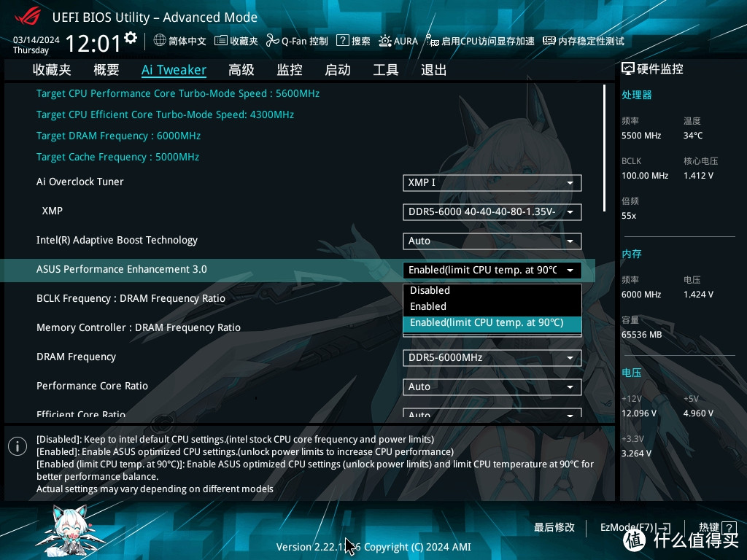Click the 搜索 question mark icon
747x560 pixels.
click(x=342, y=41)
